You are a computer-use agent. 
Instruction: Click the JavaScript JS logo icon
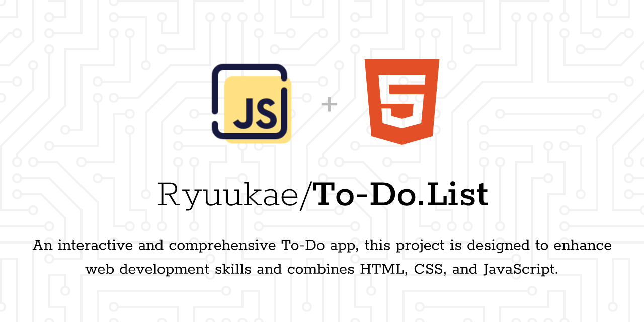coord(252,103)
